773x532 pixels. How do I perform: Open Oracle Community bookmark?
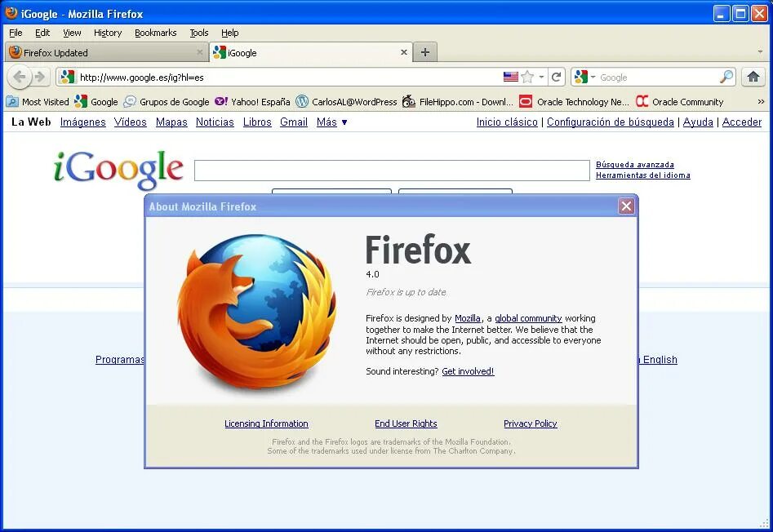coord(679,102)
